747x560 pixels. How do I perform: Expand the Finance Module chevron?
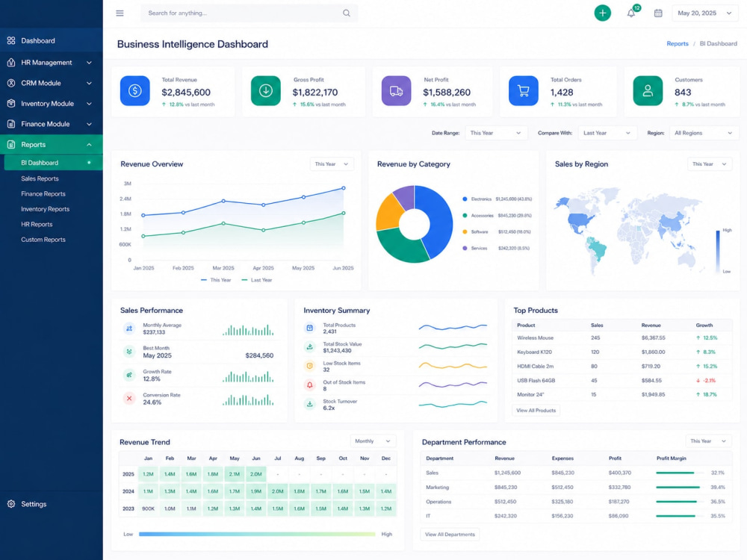pyautogui.click(x=89, y=124)
